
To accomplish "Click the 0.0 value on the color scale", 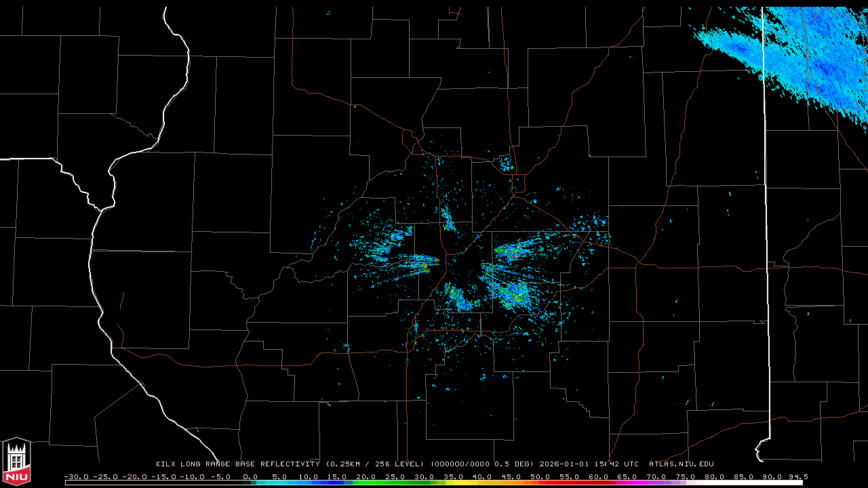I will [250, 476].
